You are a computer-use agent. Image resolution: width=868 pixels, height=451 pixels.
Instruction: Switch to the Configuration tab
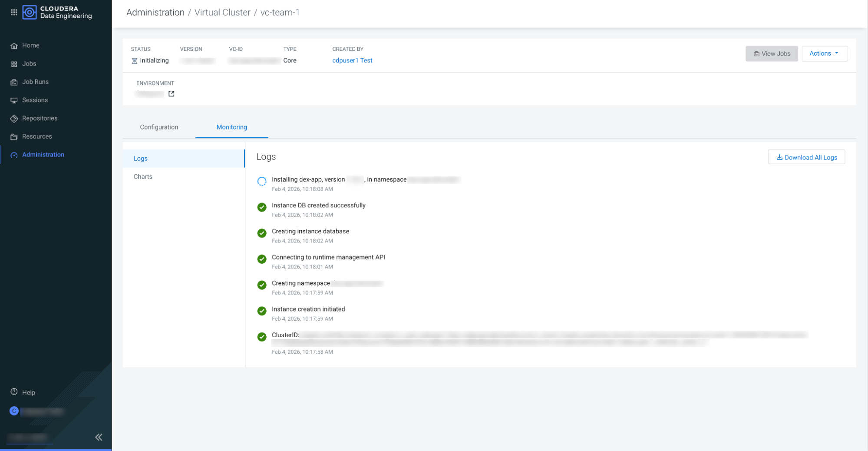(159, 127)
